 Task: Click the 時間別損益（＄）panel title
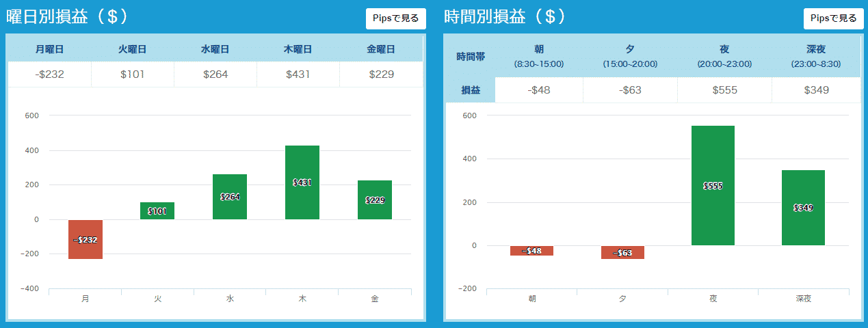[505, 17]
